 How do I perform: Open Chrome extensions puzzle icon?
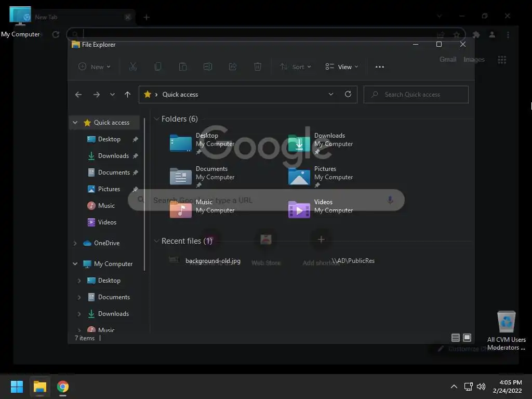pyautogui.click(x=476, y=35)
